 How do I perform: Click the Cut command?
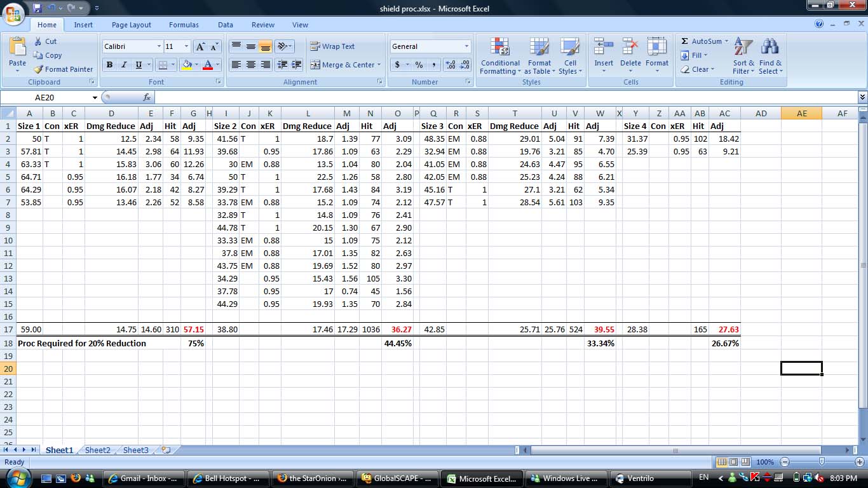[45, 41]
